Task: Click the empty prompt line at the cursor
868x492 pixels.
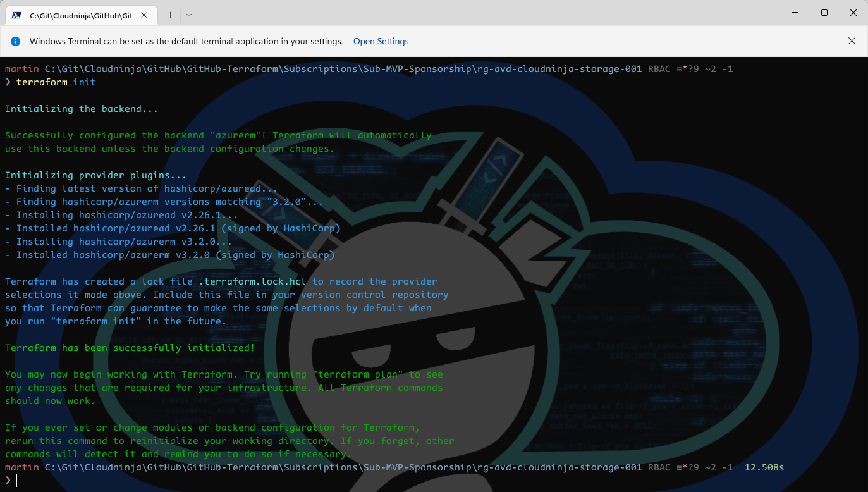Action: tap(17, 481)
